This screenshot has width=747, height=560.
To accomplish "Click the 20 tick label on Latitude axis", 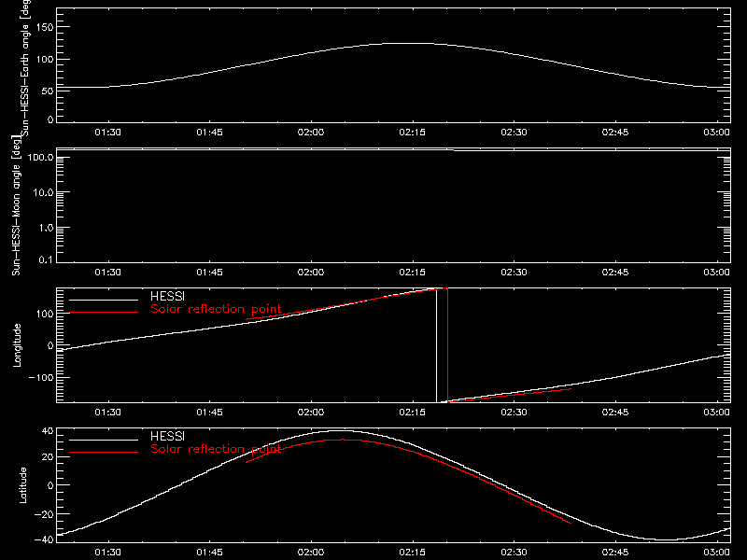I will pyautogui.click(x=48, y=457).
